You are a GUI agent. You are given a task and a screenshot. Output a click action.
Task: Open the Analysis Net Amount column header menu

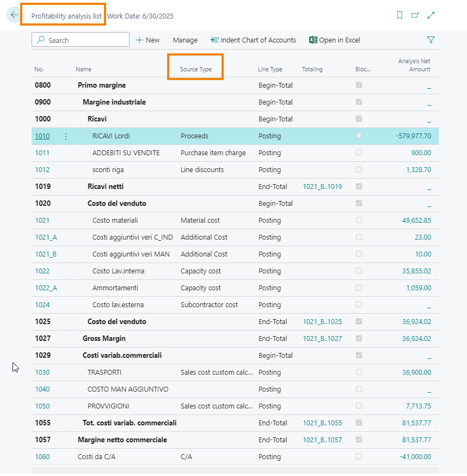(414, 65)
